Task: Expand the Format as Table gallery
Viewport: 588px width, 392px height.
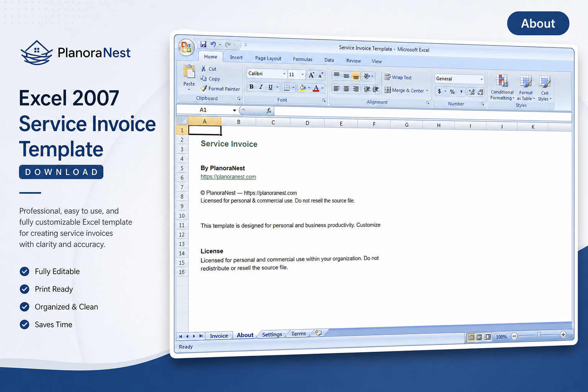Action: click(526, 88)
